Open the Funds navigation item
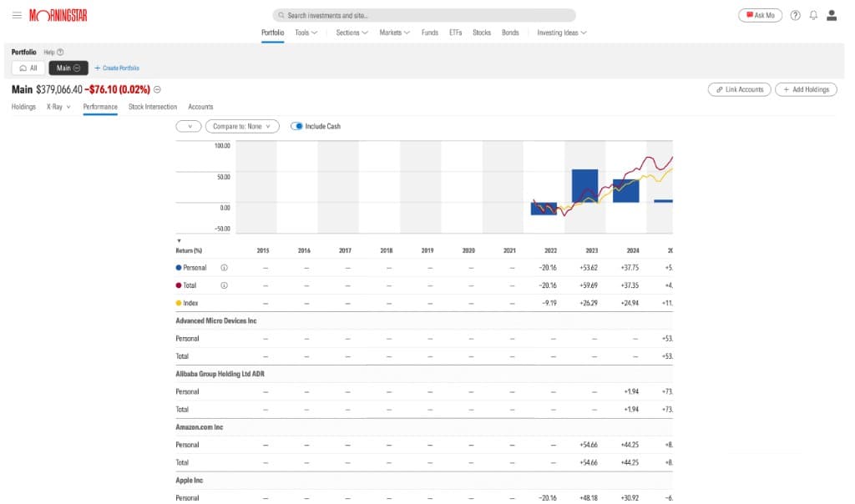 [x=430, y=33]
